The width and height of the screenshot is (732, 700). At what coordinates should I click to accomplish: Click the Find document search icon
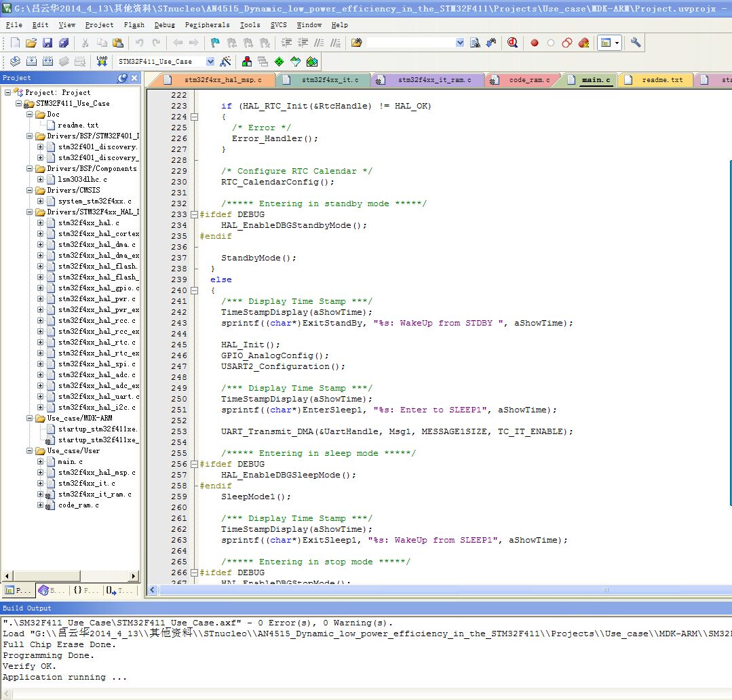coord(475,43)
